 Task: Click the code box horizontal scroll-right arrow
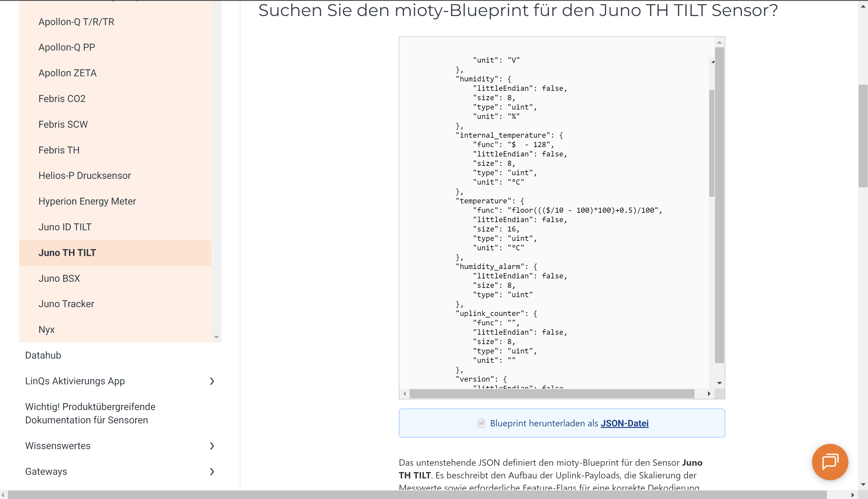709,394
